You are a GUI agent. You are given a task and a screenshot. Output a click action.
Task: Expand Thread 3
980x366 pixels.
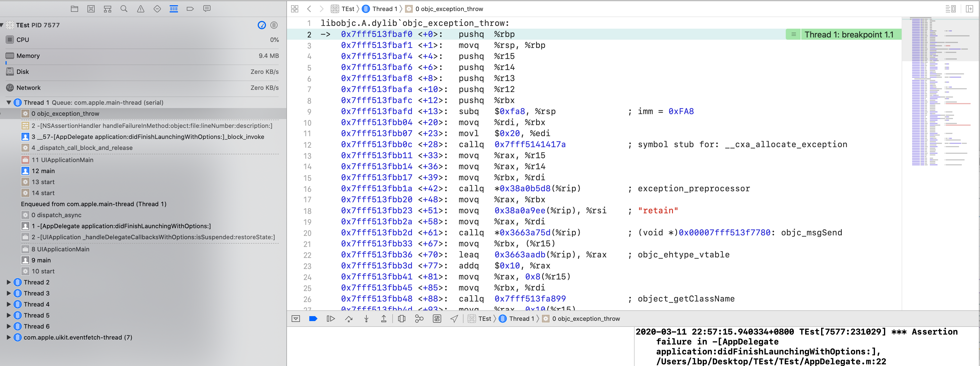click(x=9, y=294)
